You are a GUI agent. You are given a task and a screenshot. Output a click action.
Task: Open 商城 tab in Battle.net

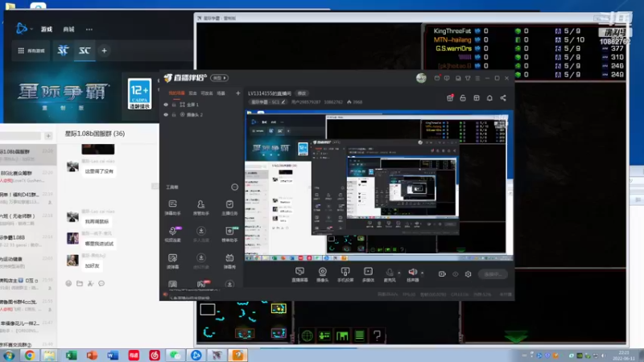pos(68,29)
